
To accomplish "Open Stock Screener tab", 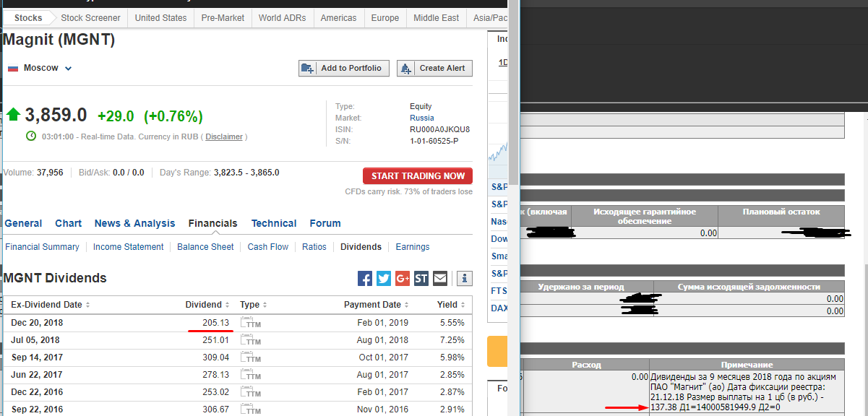I will click(91, 17).
